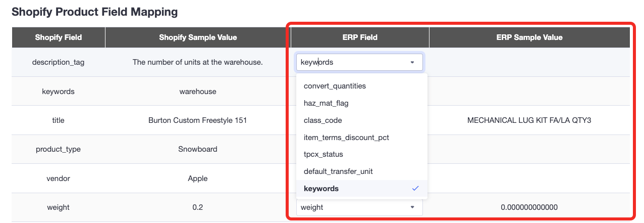
Task: Click the Burton Custom Freestyle 151 cell
Action: [x=198, y=120]
